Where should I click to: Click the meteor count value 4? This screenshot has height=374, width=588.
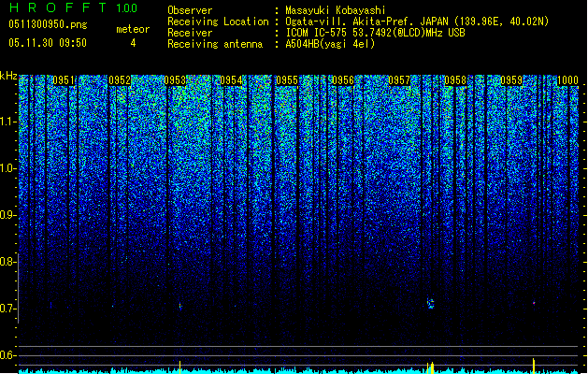pyautogui.click(x=133, y=43)
